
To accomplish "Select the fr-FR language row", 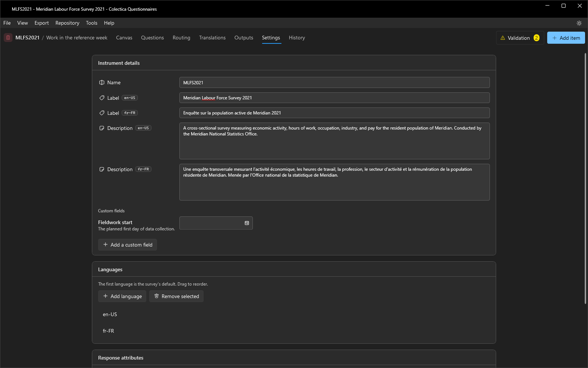I will point(294,331).
